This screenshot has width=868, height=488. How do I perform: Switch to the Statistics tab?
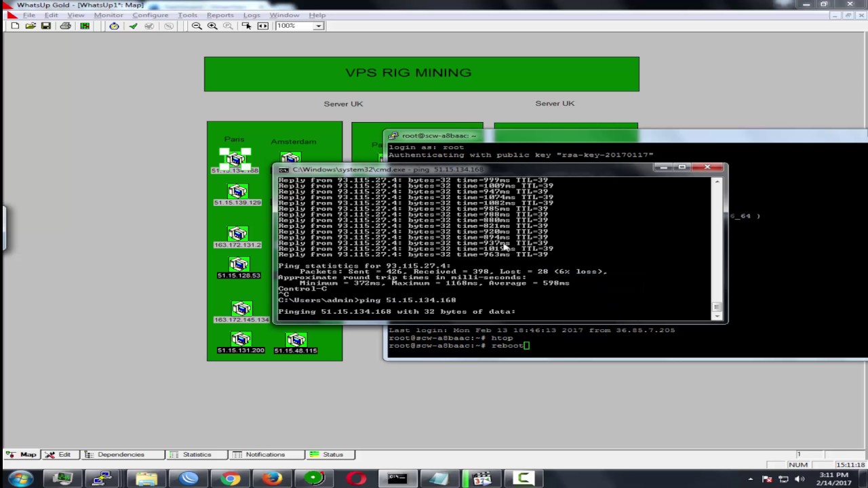(x=197, y=455)
